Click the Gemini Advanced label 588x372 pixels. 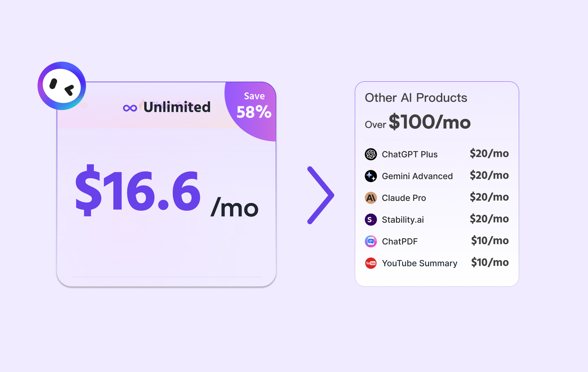[417, 176]
